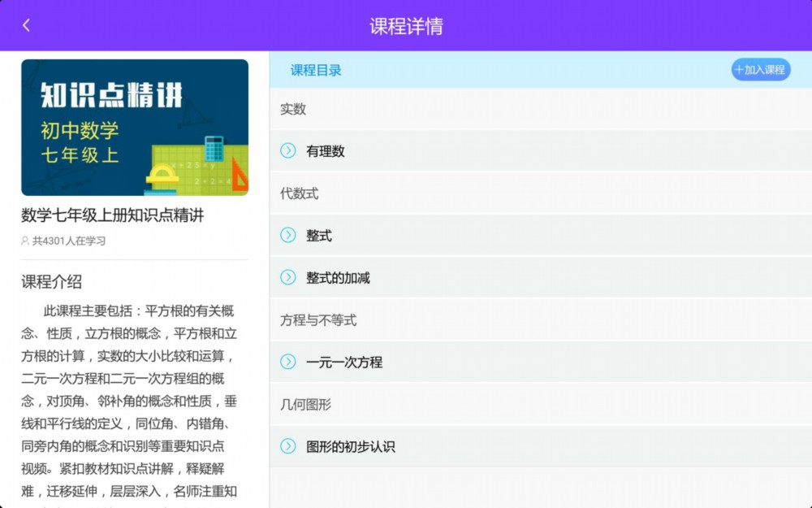812x508 pixels.
Task: Open the 知识点精讲 course cover image
Action: [135, 128]
